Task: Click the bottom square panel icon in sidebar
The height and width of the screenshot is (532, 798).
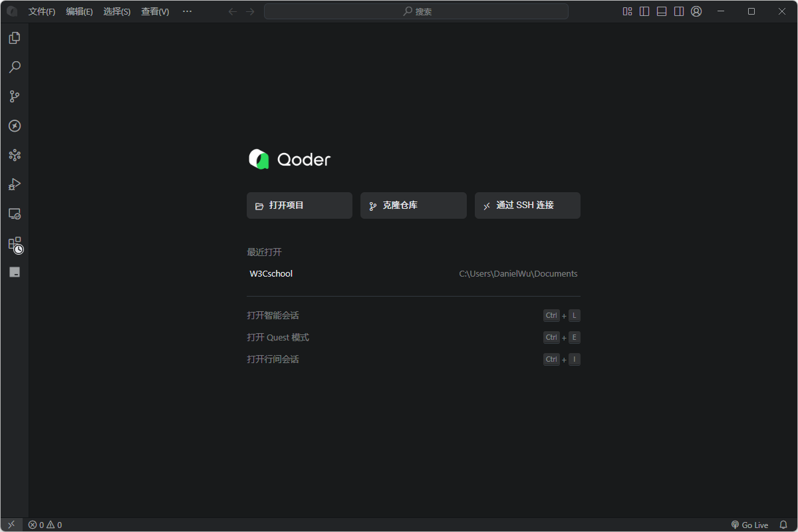Action: 15,272
